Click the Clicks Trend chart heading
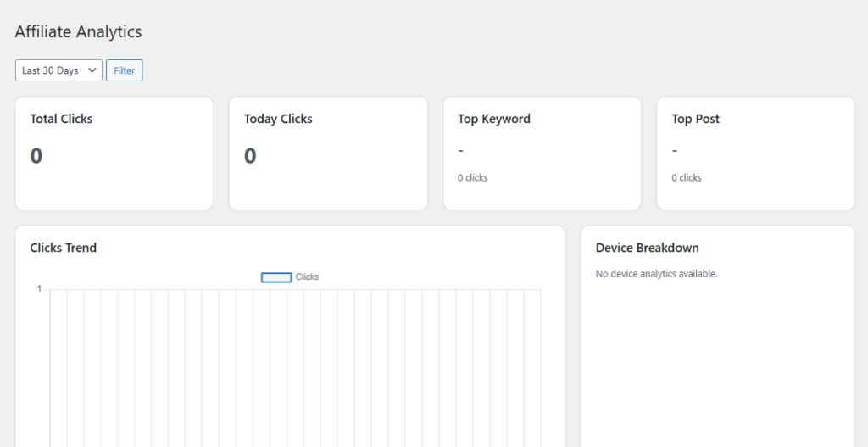868x447 pixels. 64,248
